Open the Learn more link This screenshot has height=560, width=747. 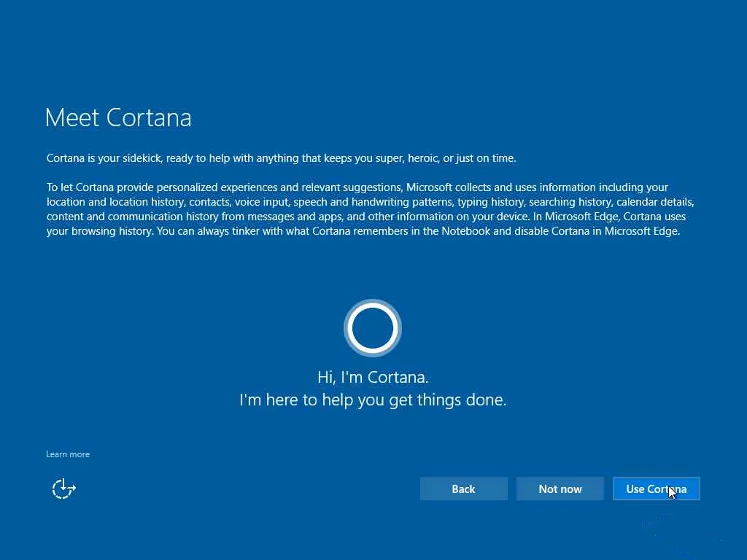tap(68, 454)
